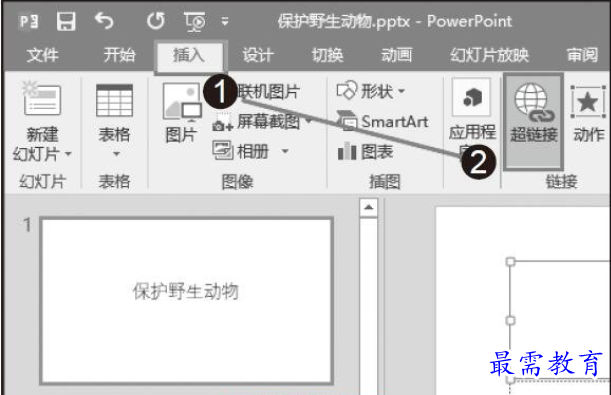Click 联机图片 button

(x=269, y=92)
